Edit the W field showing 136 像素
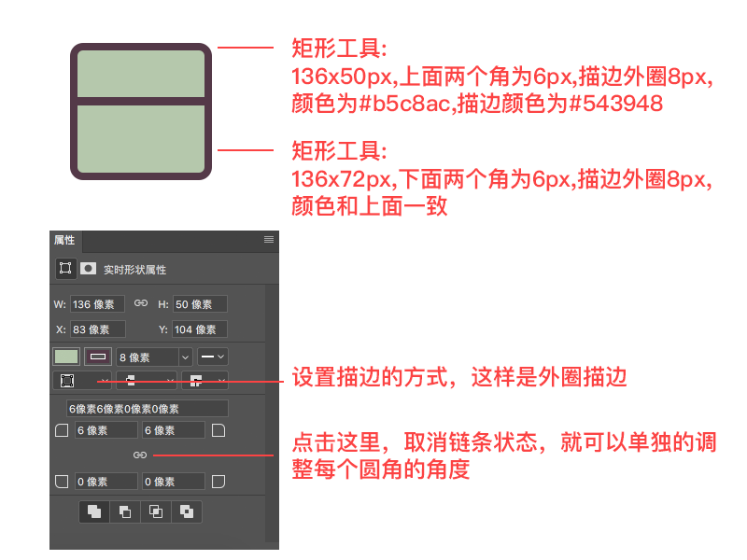The height and width of the screenshot is (560, 747). pos(98,304)
